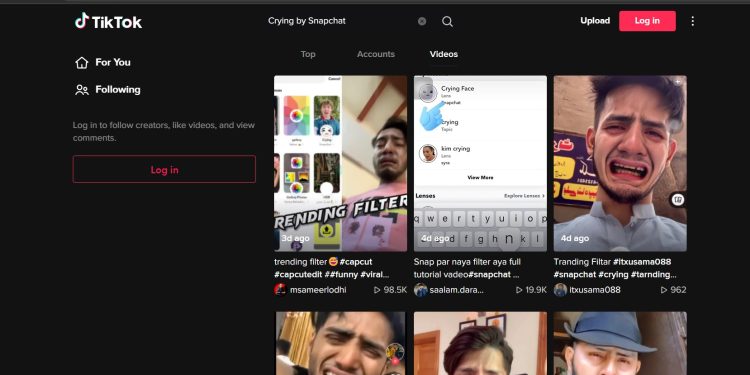Image resolution: width=750 pixels, height=375 pixels.
Task: Switch to the Accounts tab
Action: tap(376, 54)
